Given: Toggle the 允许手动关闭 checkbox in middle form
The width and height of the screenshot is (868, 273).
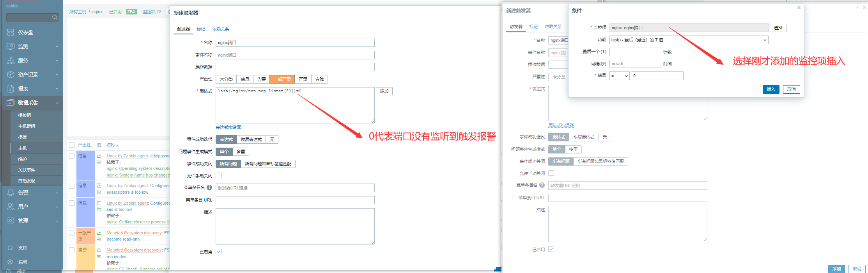Looking at the screenshot, I should tap(219, 175).
